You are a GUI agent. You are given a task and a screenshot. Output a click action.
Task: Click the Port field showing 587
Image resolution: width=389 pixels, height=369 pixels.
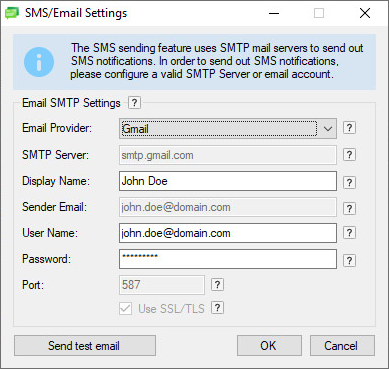tap(162, 285)
